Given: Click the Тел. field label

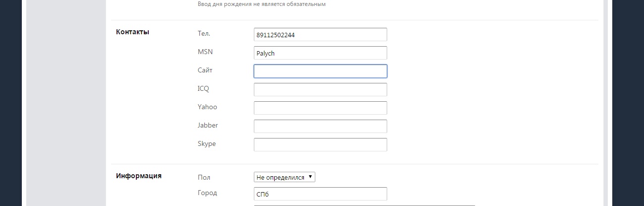Looking at the screenshot, I should click(204, 34).
